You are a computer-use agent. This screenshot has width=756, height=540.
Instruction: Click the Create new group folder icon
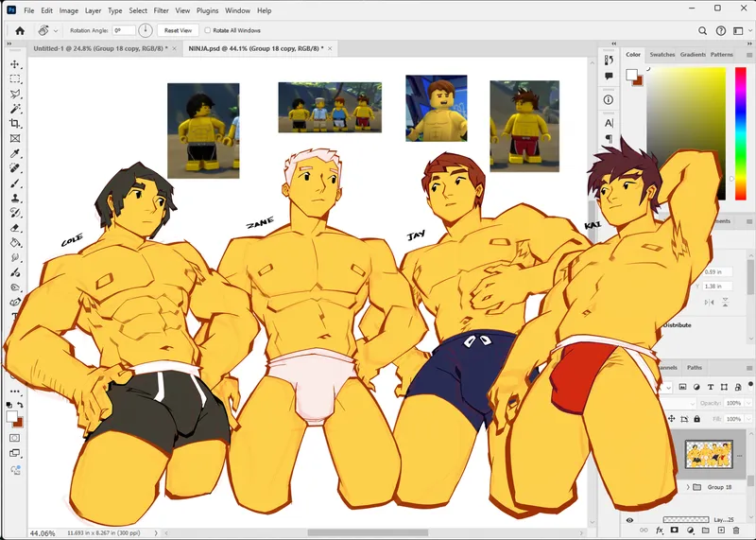tap(705, 531)
